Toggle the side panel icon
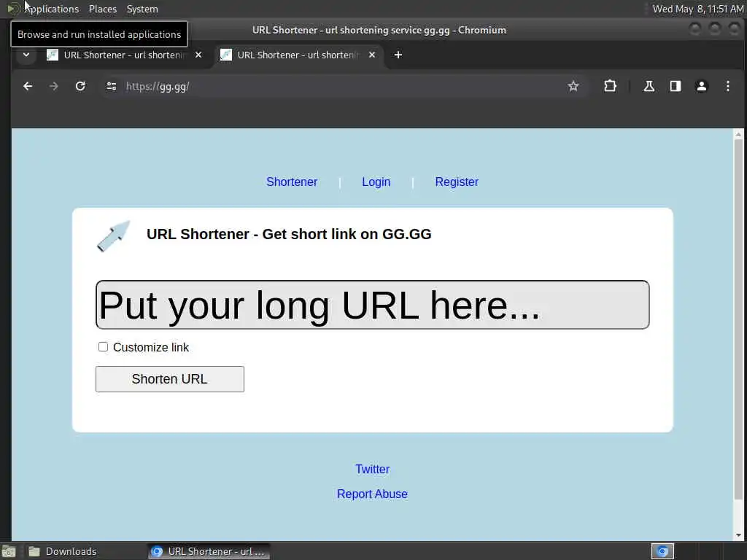The image size is (747, 560). click(x=675, y=86)
